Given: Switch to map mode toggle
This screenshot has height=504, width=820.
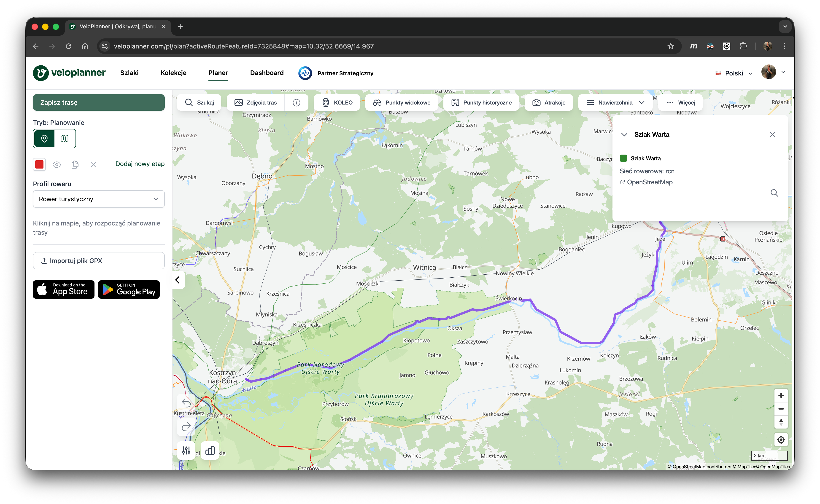Looking at the screenshot, I should (x=65, y=138).
